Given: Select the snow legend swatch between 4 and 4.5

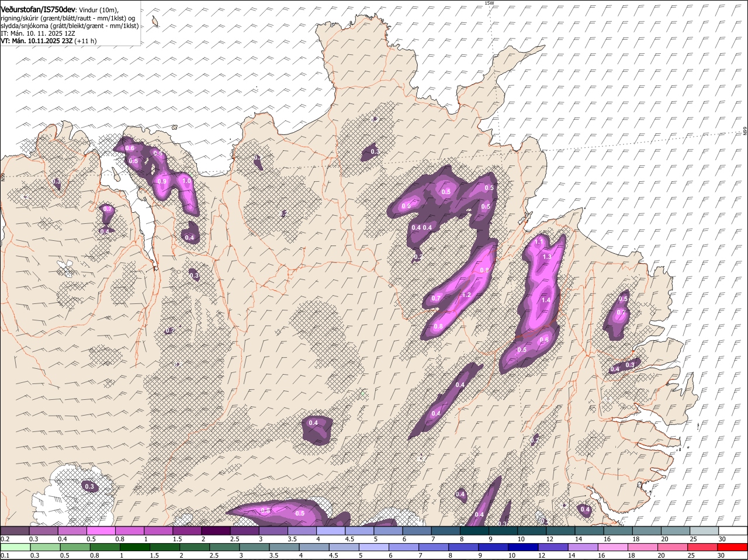Looking at the screenshot, I should click(331, 531).
